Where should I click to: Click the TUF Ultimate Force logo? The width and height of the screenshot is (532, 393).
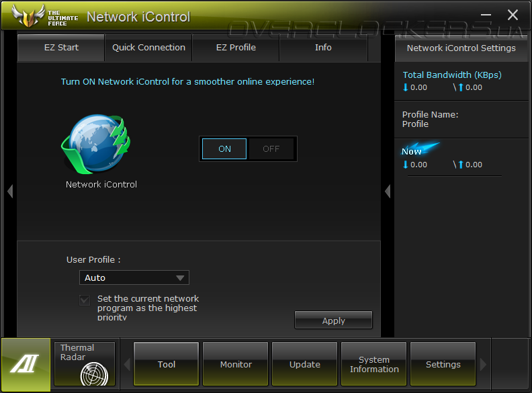[44, 15]
